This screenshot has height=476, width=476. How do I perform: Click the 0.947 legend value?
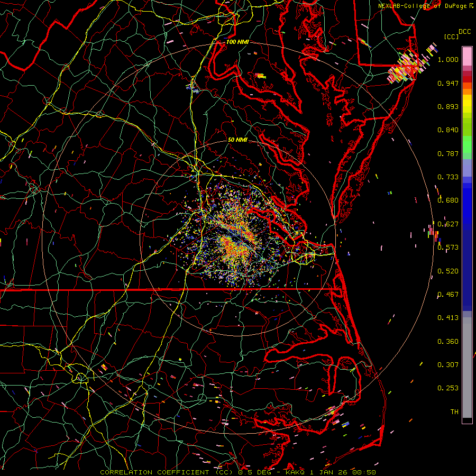click(x=448, y=83)
